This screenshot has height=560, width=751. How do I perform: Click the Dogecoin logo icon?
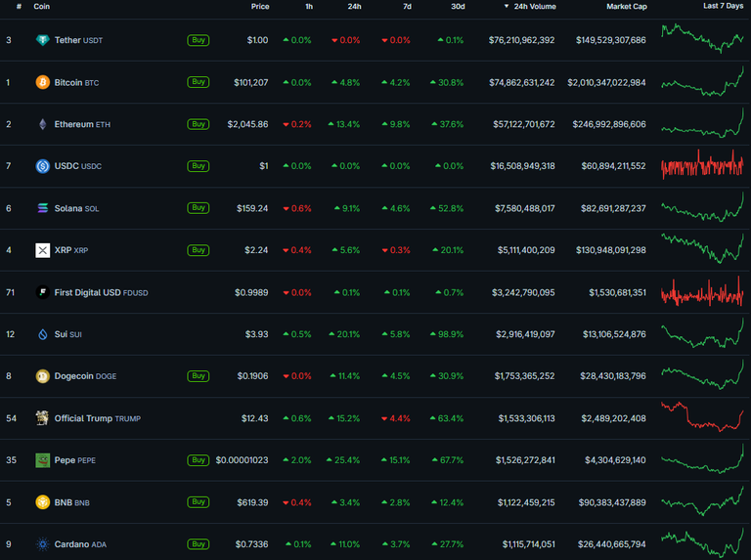click(x=43, y=376)
